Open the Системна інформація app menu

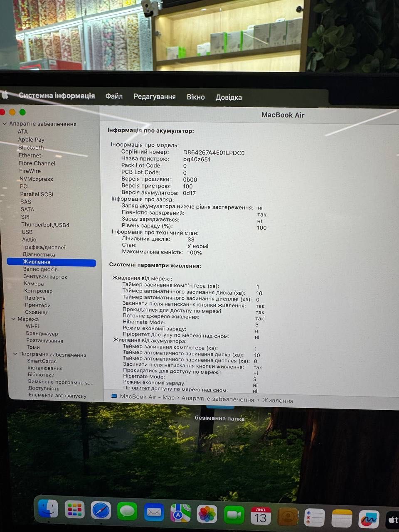[57, 96]
